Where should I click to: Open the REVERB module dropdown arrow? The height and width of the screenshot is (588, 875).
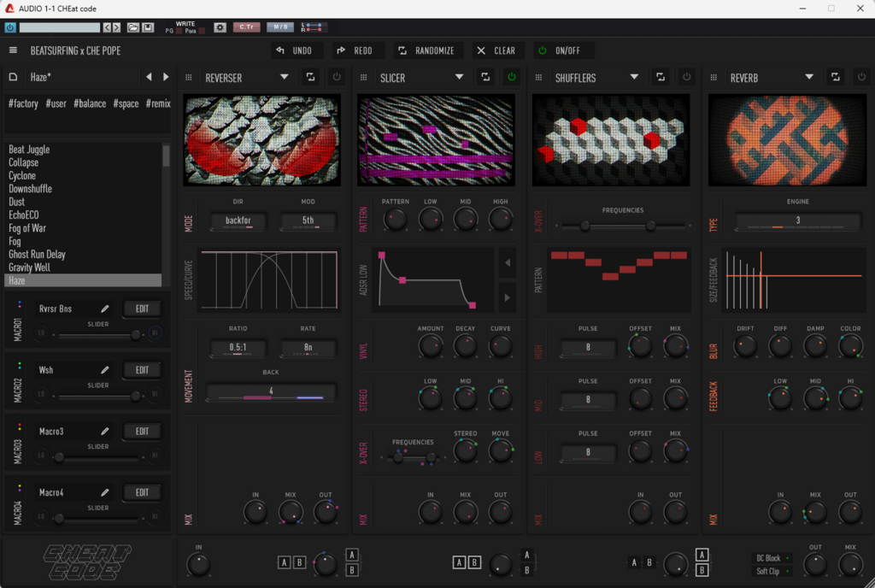click(x=809, y=77)
